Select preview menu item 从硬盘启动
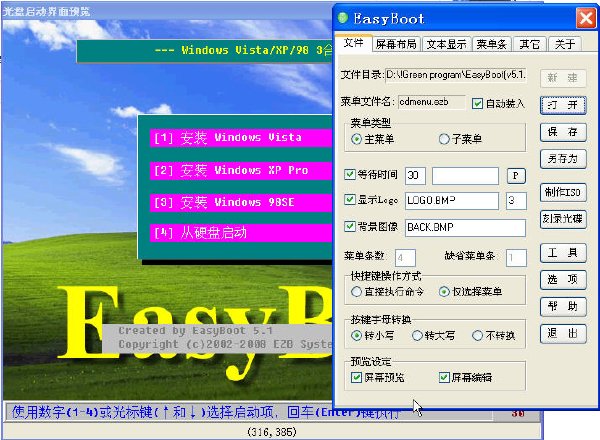This screenshot has height=440, width=600. click(x=241, y=233)
